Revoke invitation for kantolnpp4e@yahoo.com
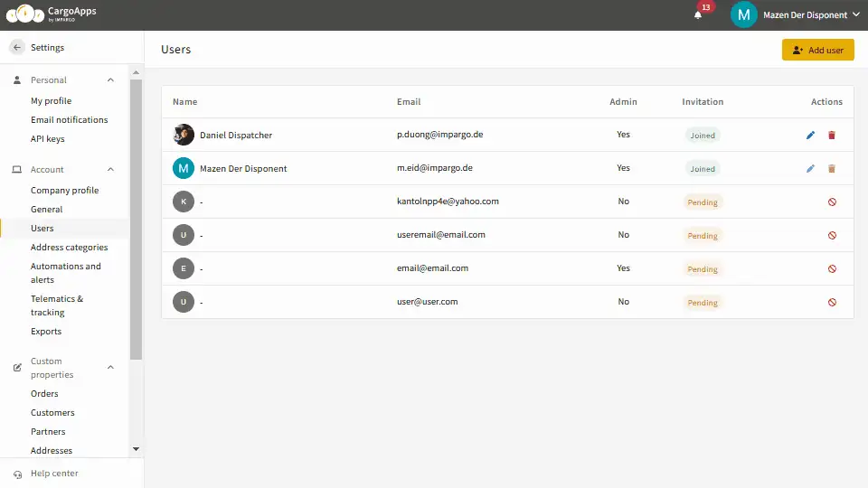The image size is (868, 488). pyautogui.click(x=832, y=202)
